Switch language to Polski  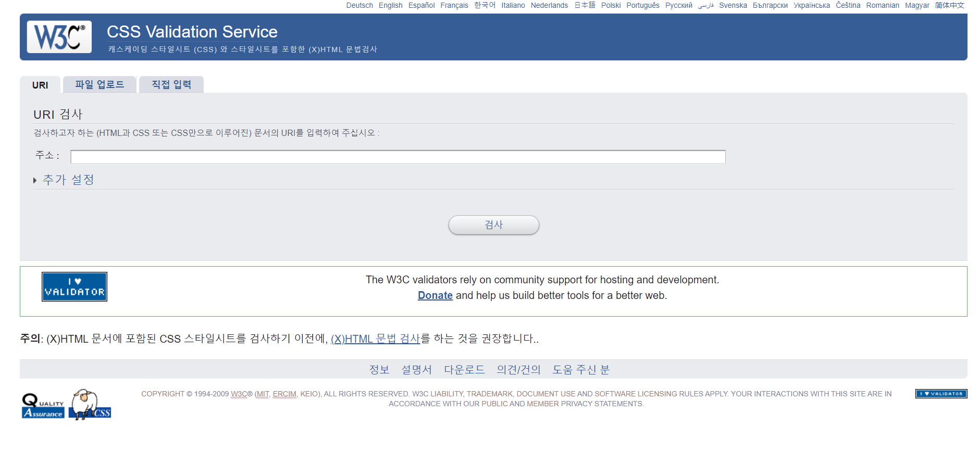611,5
